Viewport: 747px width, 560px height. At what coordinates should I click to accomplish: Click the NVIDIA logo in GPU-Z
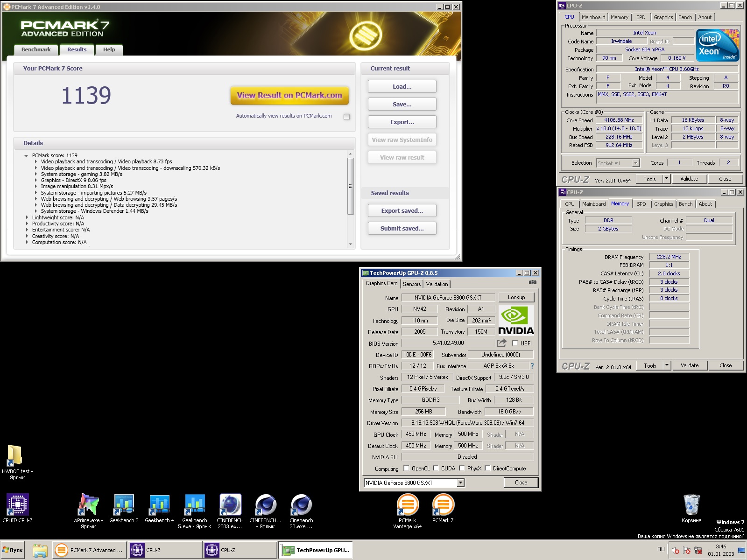[516, 320]
